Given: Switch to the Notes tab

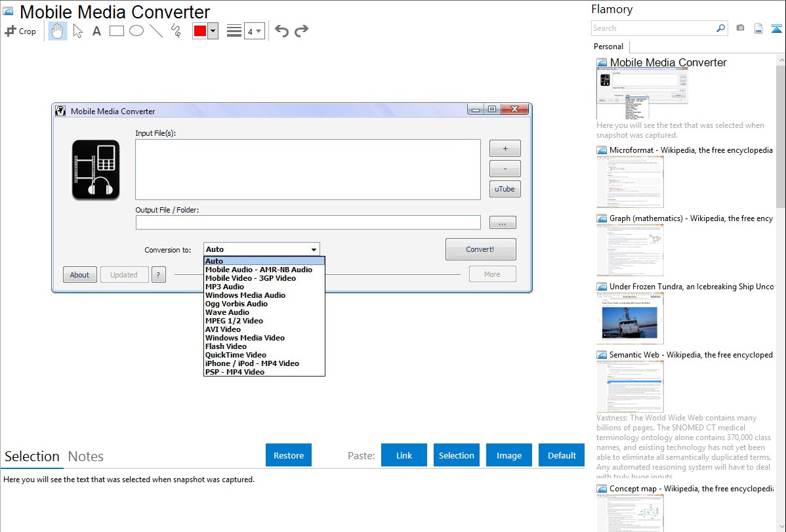Looking at the screenshot, I should tap(86, 457).
